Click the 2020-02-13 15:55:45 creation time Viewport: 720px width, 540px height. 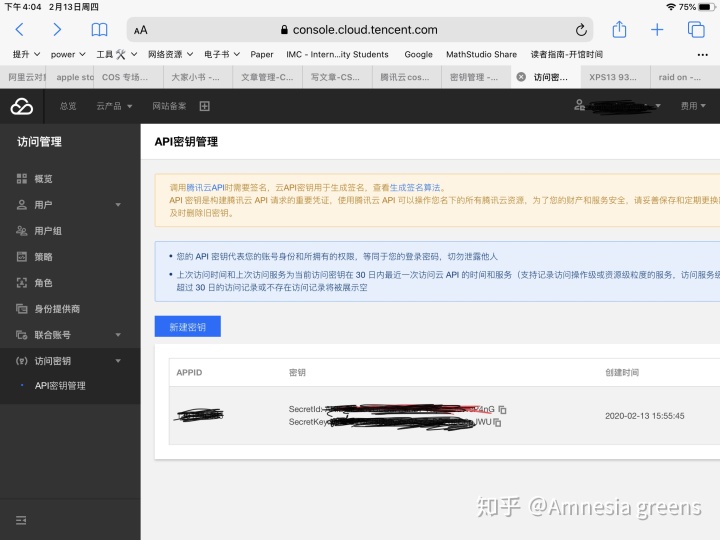tap(645, 416)
